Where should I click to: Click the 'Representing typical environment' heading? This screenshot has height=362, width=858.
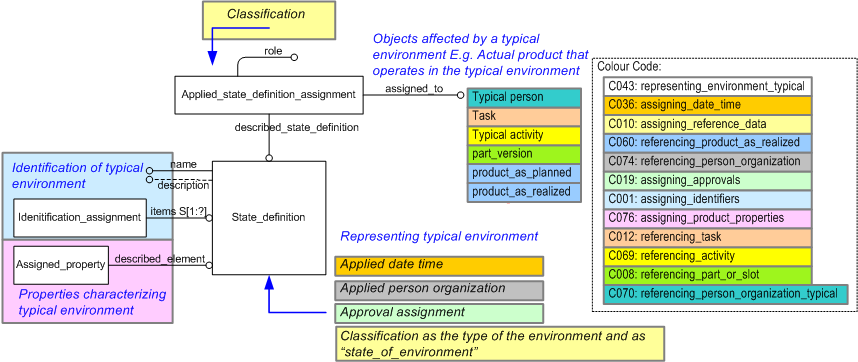click(x=439, y=236)
